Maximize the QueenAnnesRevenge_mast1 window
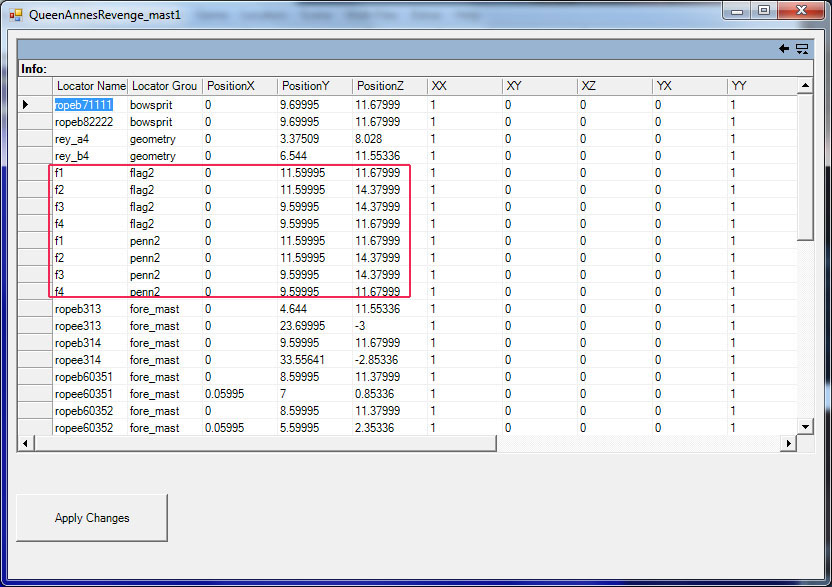The height and width of the screenshot is (587, 832). tap(764, 11)
